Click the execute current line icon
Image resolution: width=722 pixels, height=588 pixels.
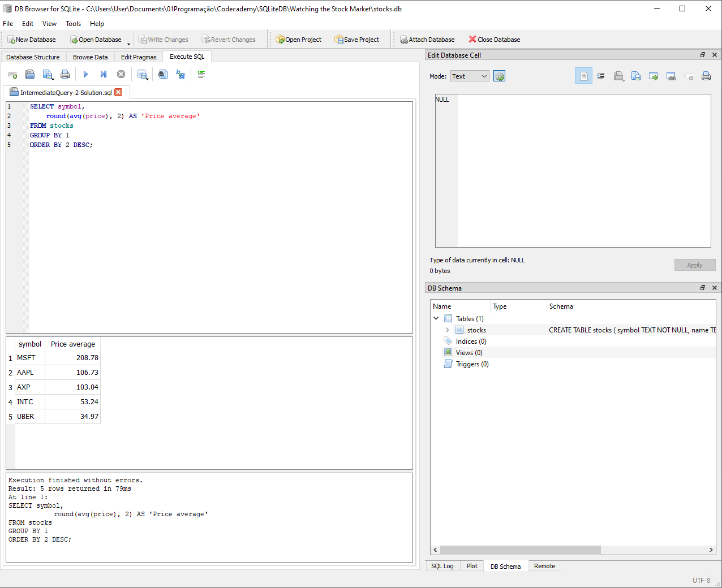pyautogui.click(x=104, y=74)
